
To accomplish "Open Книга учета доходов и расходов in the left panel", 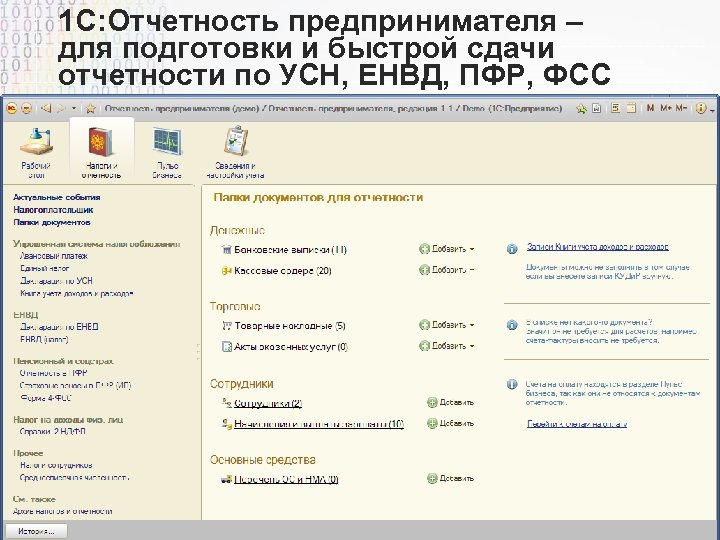I will point(77,293).
